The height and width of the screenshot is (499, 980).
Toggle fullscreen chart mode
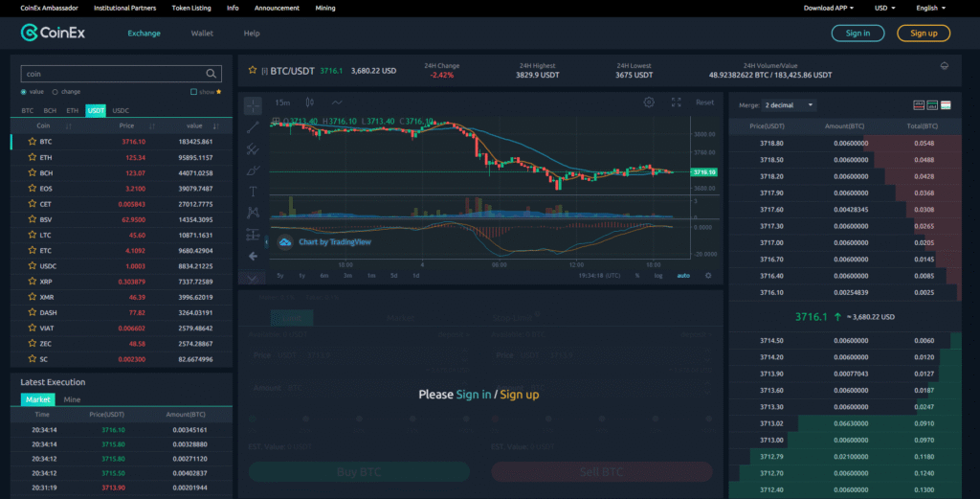(x=676, y=102)
